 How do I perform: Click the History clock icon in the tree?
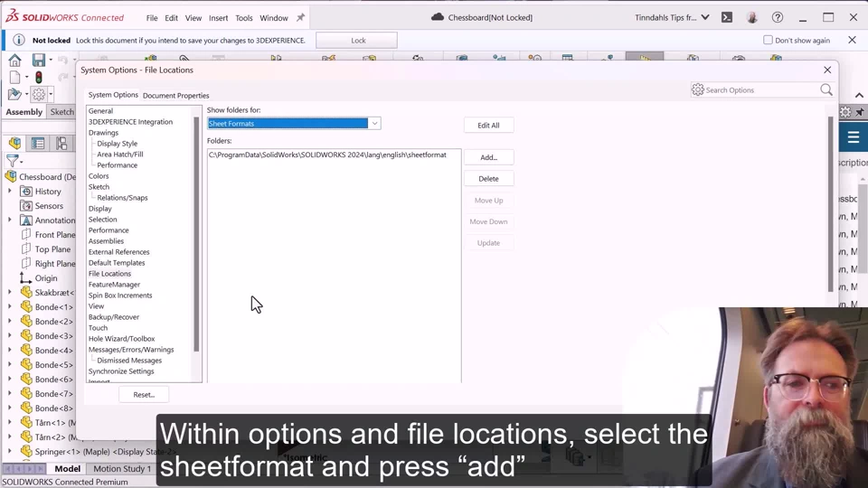click(x=26, y=192)
